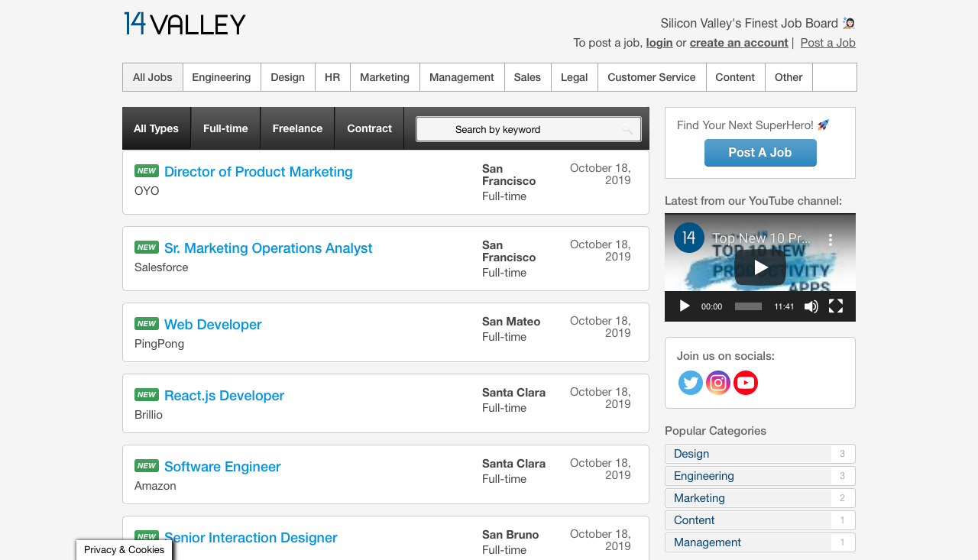
Task: Open the Marketing category from Popular Categories
Action: click(699, 497)
